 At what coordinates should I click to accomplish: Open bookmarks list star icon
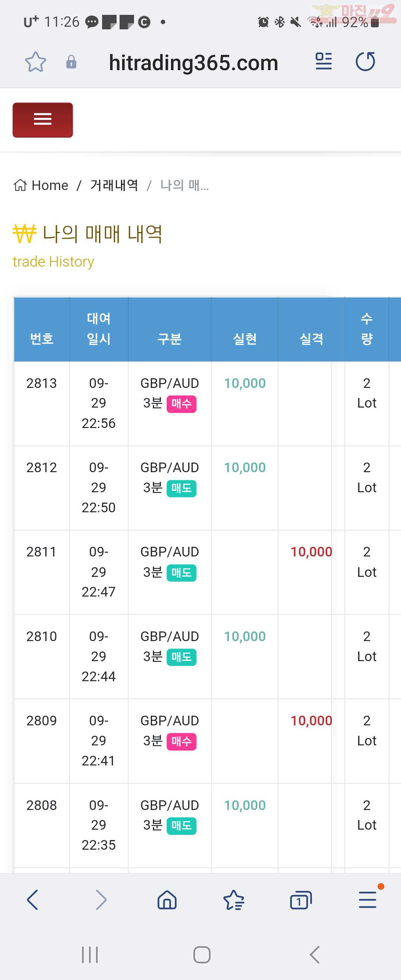click(x=234, y=900)
